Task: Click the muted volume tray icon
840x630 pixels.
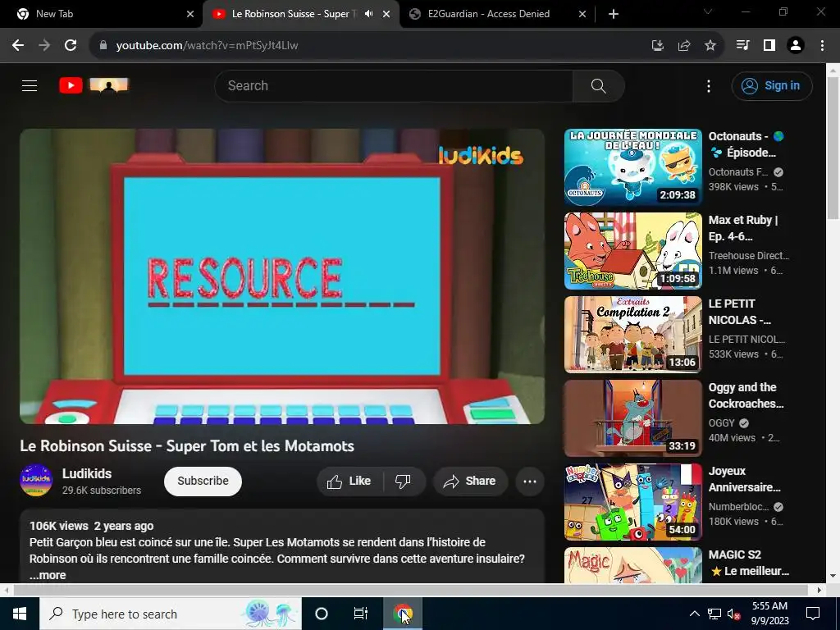Action: [x=734, y=614]
